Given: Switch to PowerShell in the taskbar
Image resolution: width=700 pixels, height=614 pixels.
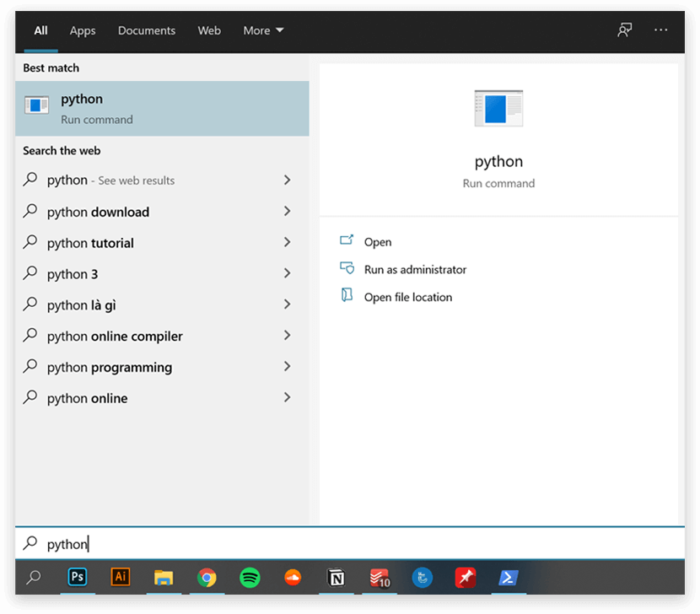Looking at the screenshot, I should (x=509, y=578).
